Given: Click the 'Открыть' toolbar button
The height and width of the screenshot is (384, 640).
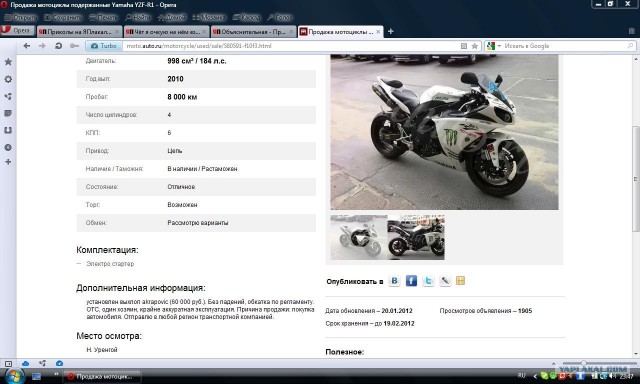Looking at the screenshot, I should [x=21, y=18].
